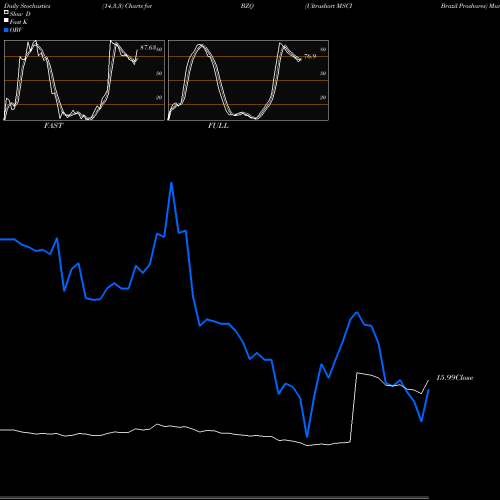Click the 'Brazil Proshares)' title text
The image size is (500, 500).
[464, 6]
